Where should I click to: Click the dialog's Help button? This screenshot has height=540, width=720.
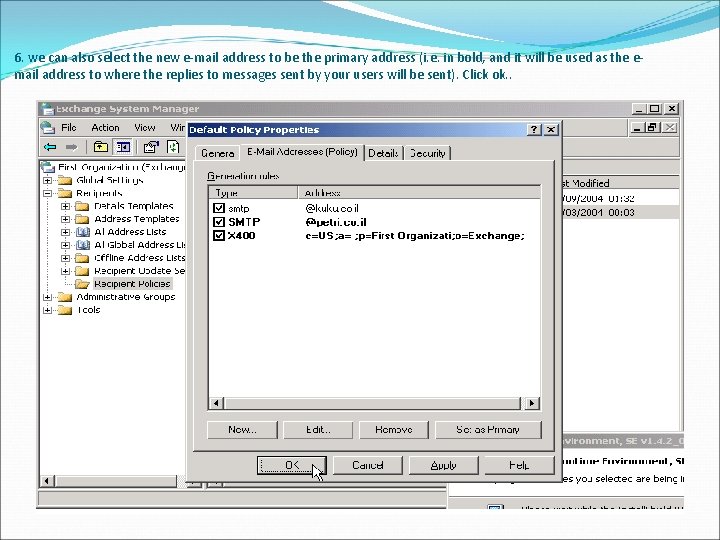coord(519,465)
